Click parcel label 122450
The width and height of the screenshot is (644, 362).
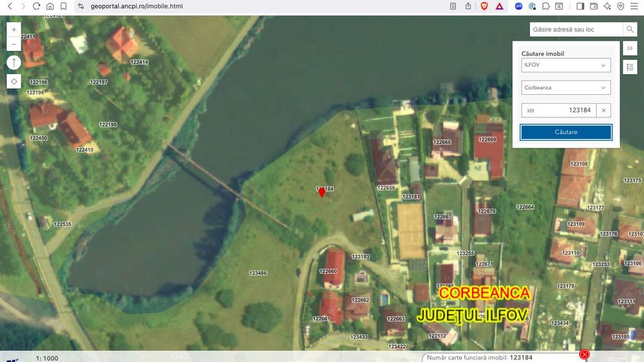[x=38, y=138]
